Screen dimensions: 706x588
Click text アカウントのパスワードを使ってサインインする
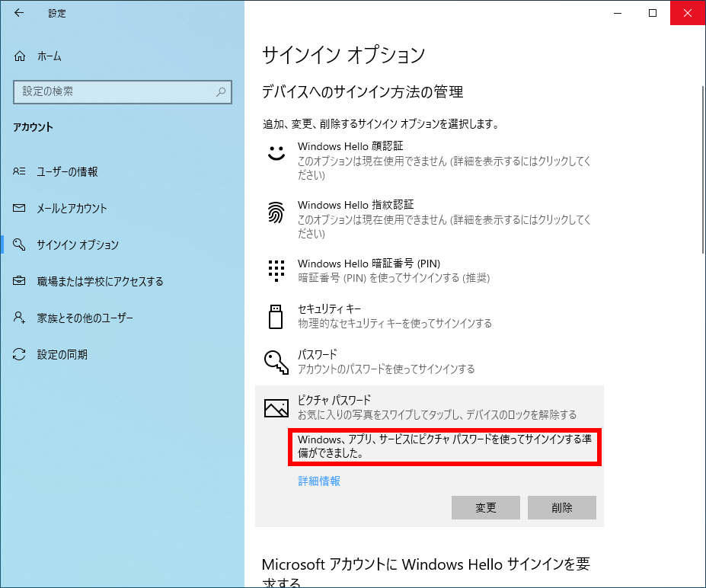(386, 369)
